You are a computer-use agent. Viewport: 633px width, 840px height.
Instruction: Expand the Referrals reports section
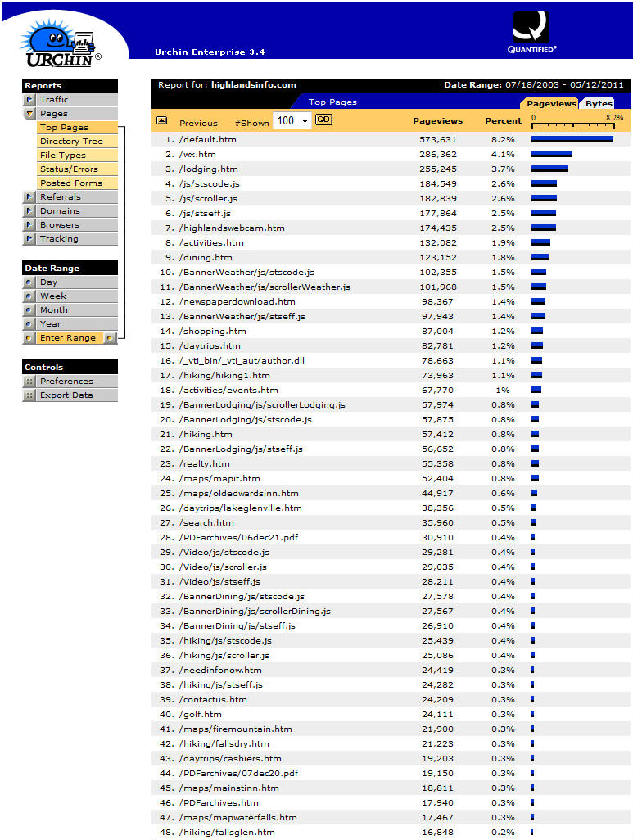coord(29,197)
